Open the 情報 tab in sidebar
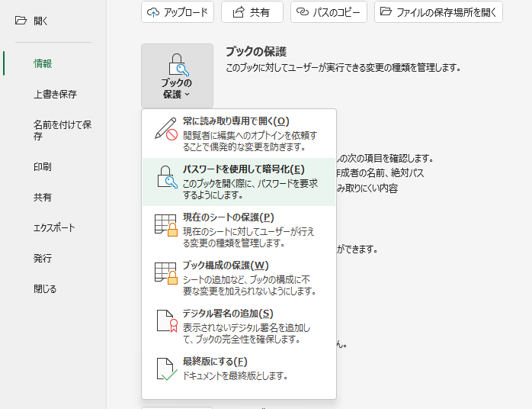 pos(43,63)
